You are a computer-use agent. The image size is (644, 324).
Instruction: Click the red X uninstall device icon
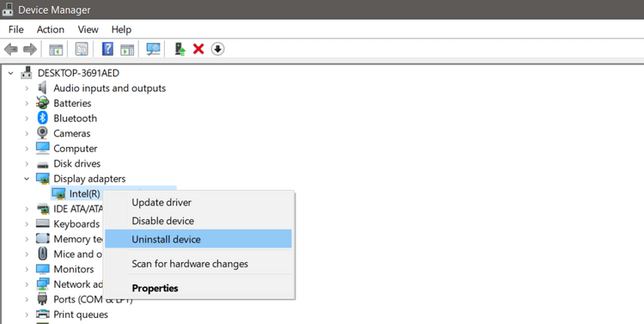tap(198, 49)
